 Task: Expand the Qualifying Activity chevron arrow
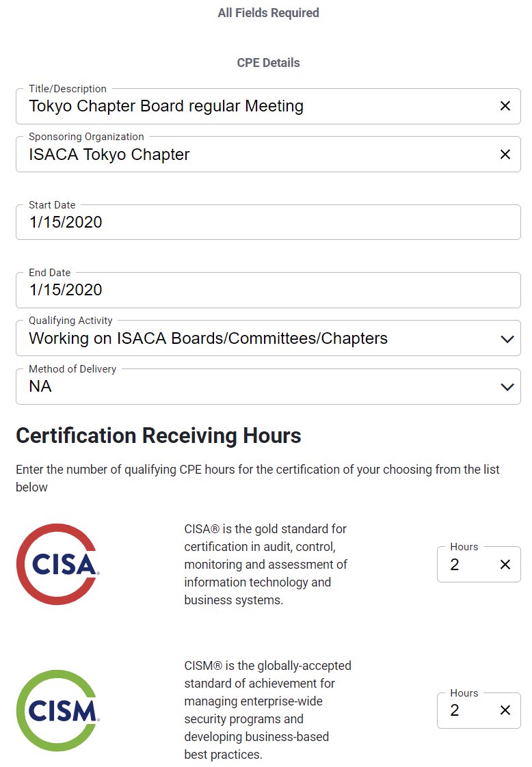point(507,338)
